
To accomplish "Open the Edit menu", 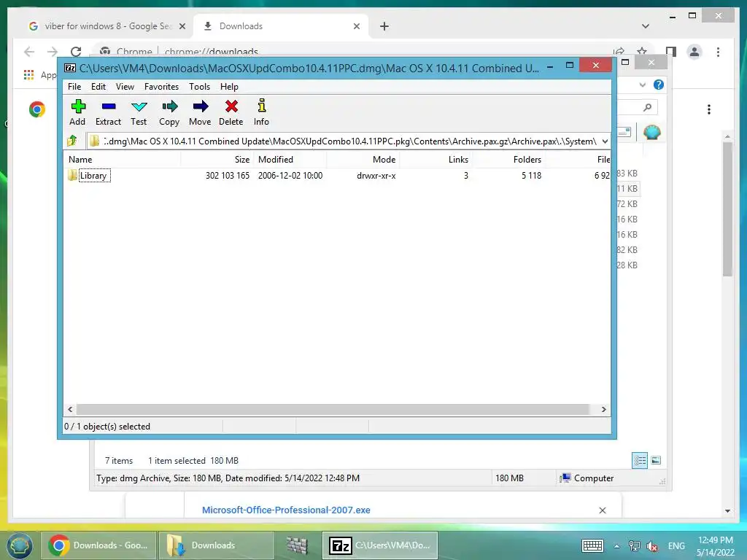I will pos(98,87).
